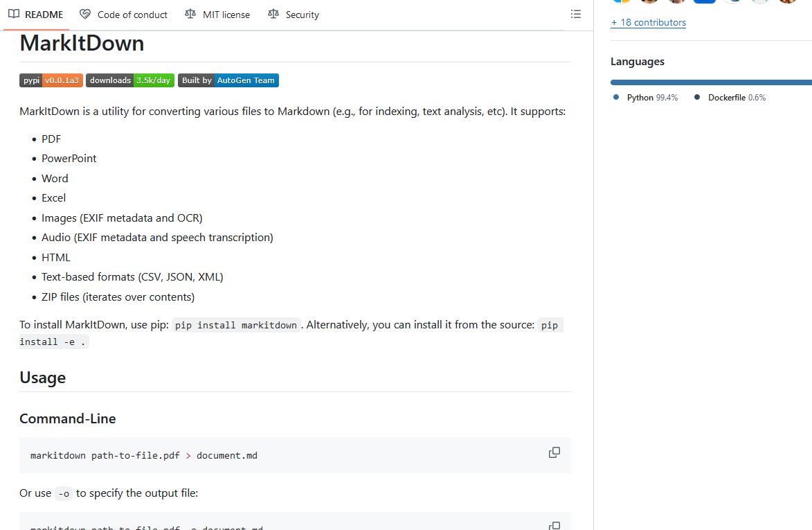This screenshot has width=812, height=530.
Task: Click the markitdown path-to-file.pdf > document.md code line
Action: pyautogui.click(x=144, y=455)
